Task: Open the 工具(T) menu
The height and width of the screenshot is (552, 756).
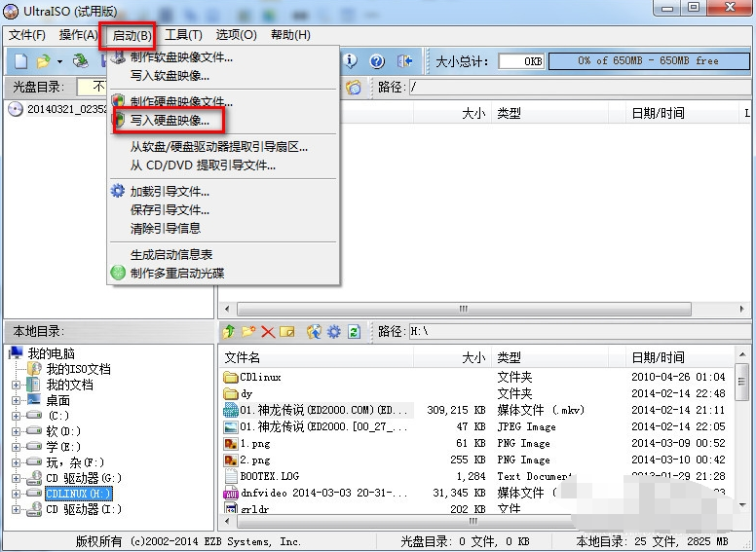Action: [x=183, y=35]
